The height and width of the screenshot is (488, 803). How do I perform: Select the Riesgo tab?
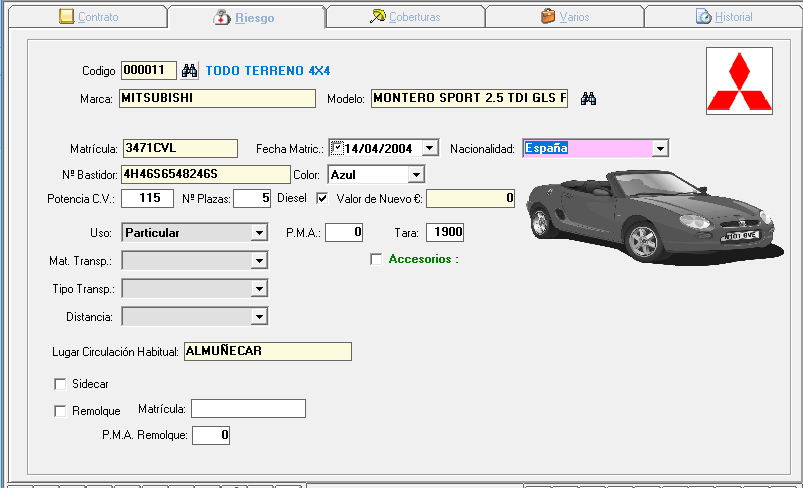pos(246,17)
